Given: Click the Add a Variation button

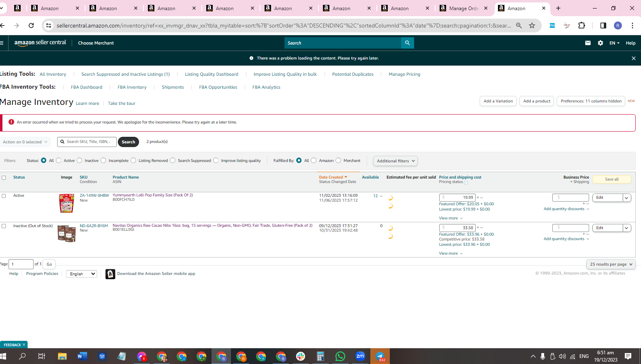Looking at the screenshot, I should (x=498, y=101).
